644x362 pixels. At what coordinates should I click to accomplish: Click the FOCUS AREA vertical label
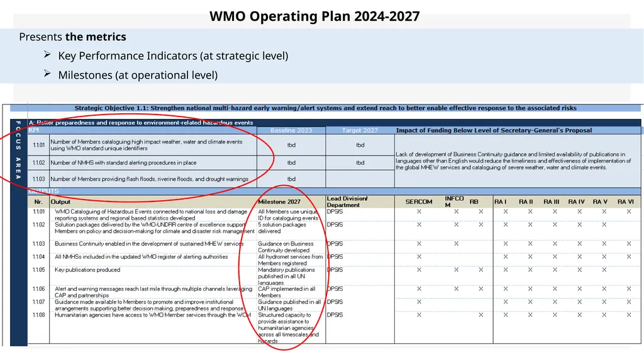pos(18,150)
